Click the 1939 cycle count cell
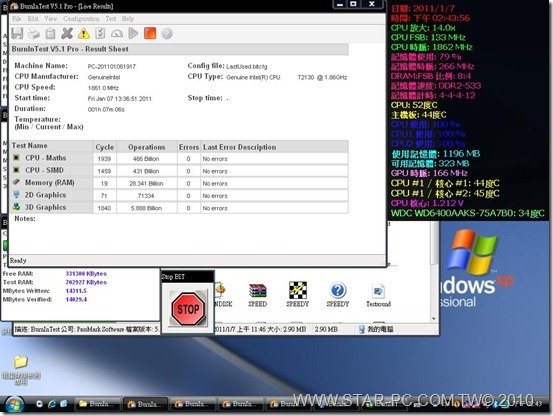This screenshot has height=416, width=553. pos(104,159)
